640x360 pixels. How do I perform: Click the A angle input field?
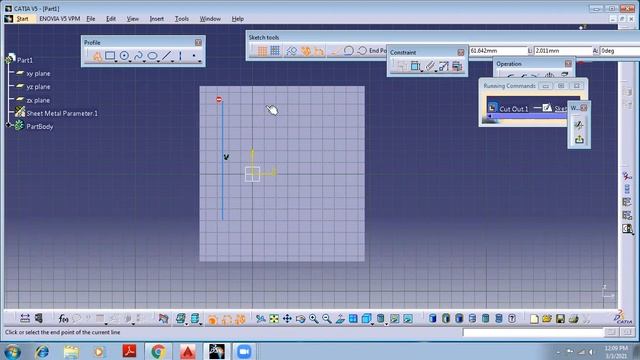620,51
